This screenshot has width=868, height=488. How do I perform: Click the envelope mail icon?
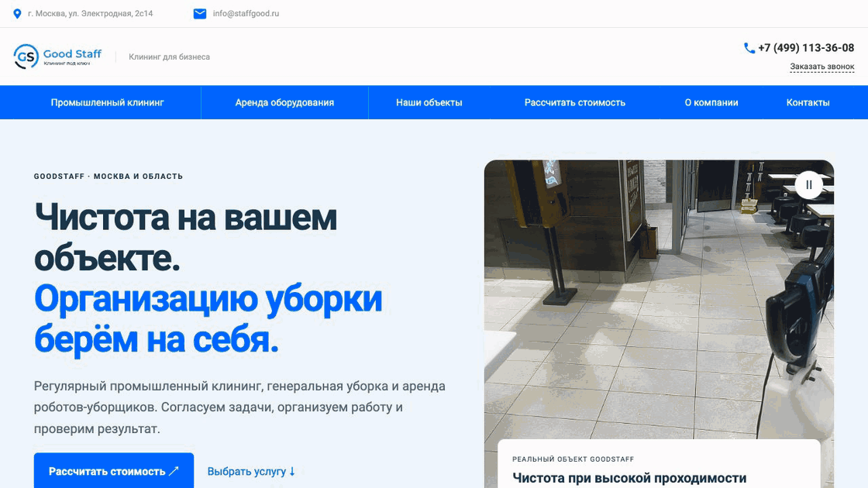200,13
